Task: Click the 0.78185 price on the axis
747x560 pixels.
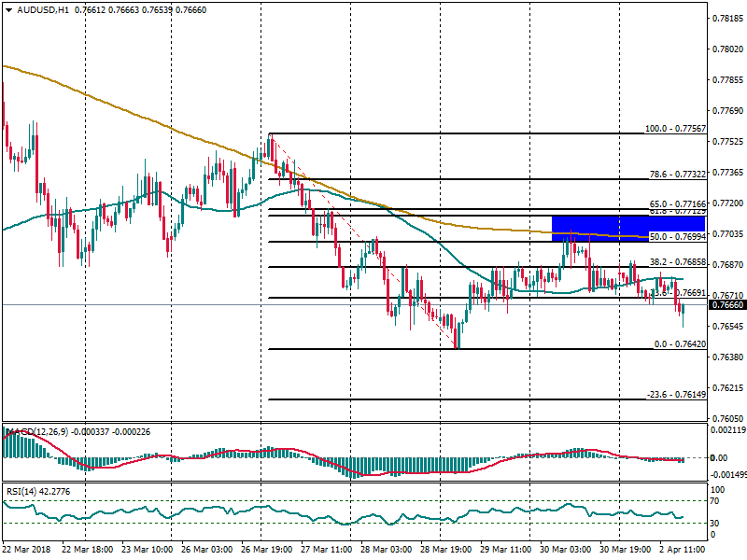Action: coord(726,19)
